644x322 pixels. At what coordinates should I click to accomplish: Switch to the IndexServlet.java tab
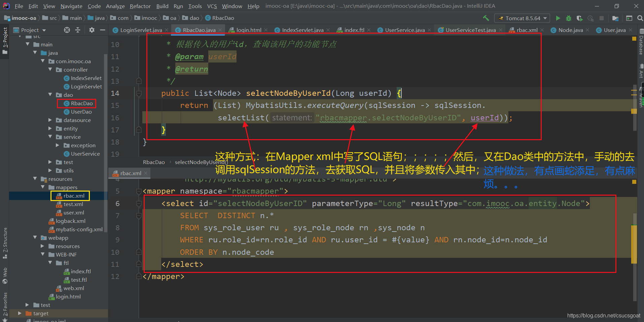pos(302,30)
